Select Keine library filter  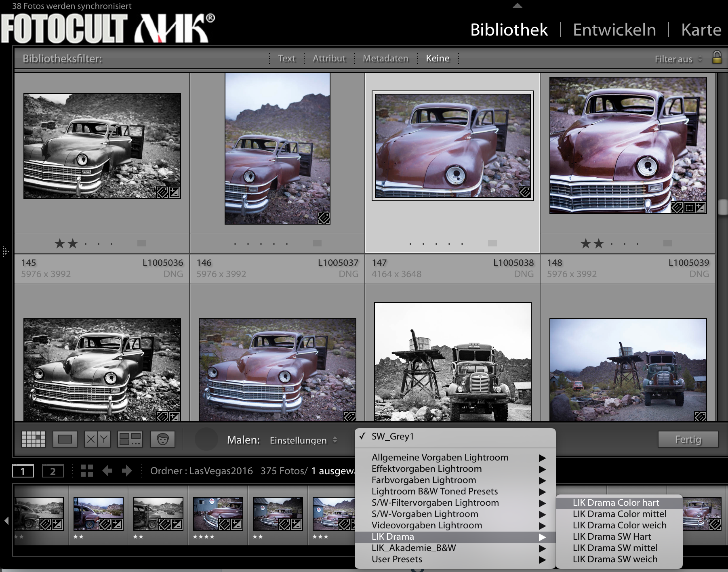click(x=438, y=59)
